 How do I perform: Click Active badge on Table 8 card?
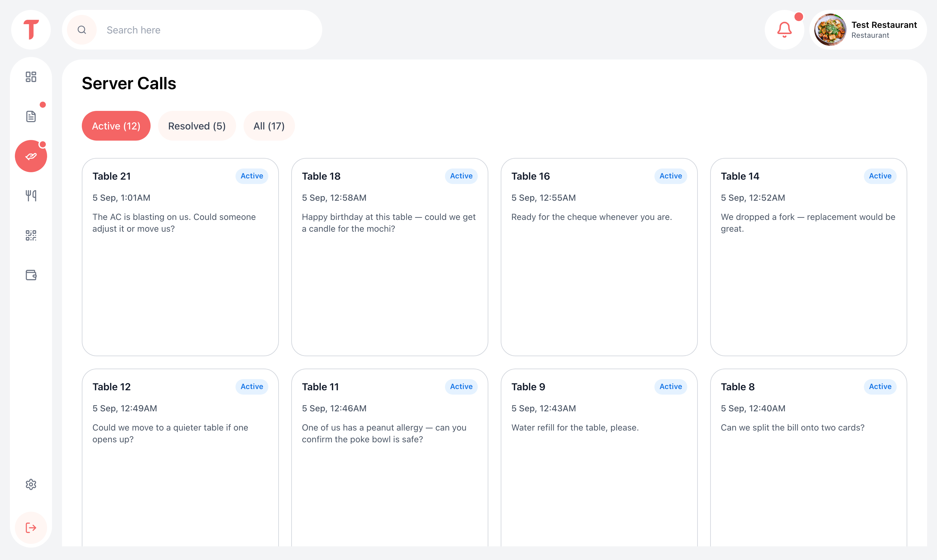point(880,387)
